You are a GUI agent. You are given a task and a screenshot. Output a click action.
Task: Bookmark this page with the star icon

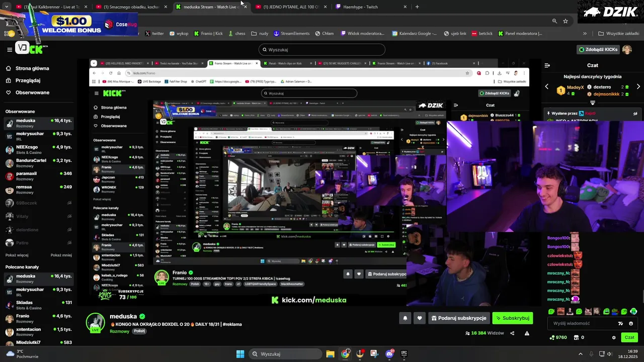[x=566, y=21]
